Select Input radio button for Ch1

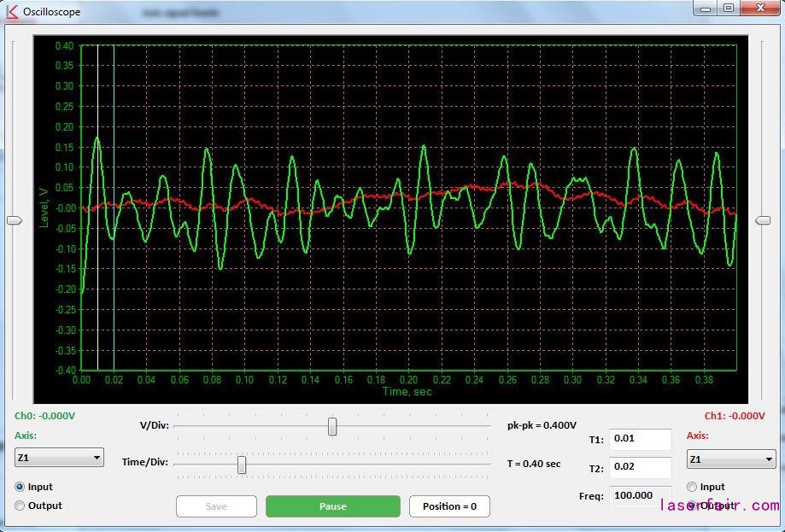692,487
